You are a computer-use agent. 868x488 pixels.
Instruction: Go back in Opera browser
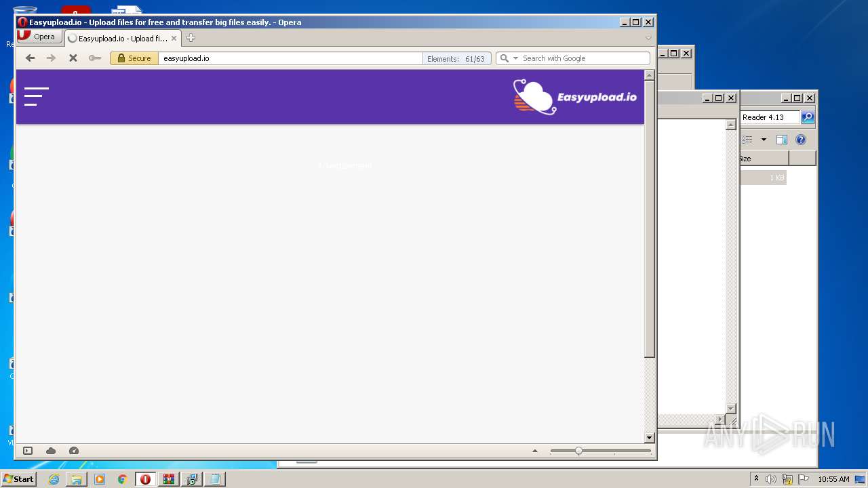pyautogui.click(x=30, y=58)
